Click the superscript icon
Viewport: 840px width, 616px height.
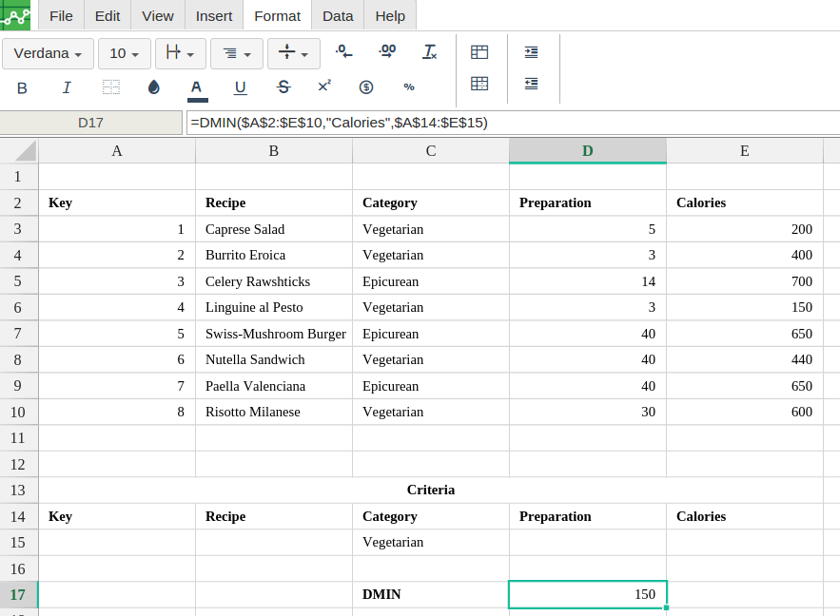coord(324,87)
